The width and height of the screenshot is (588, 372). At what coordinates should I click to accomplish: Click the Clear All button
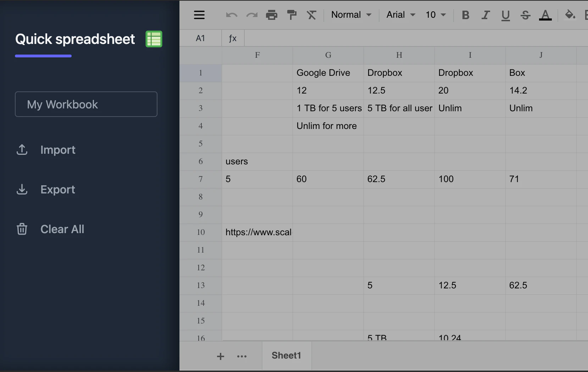pyautogui.click(x=62, y=229)
